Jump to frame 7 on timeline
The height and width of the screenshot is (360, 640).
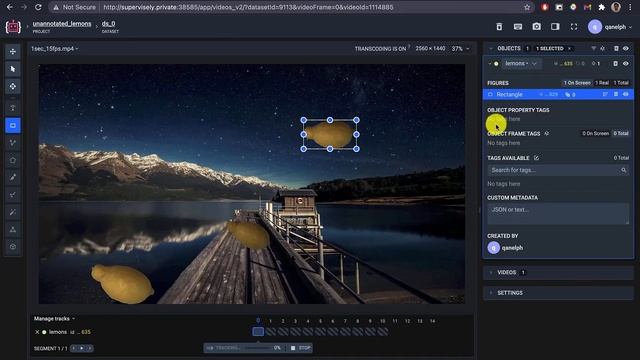click(x=345, y=321)
